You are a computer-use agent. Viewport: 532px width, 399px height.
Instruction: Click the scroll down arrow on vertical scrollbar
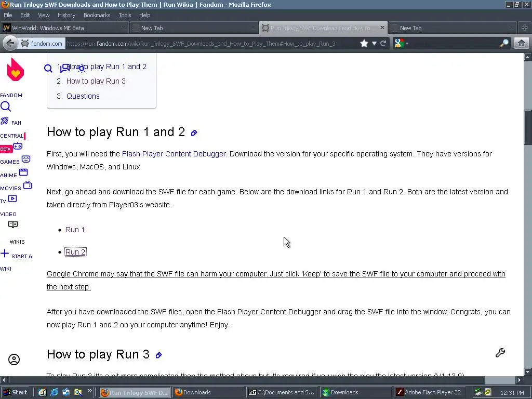click(528, 371)
